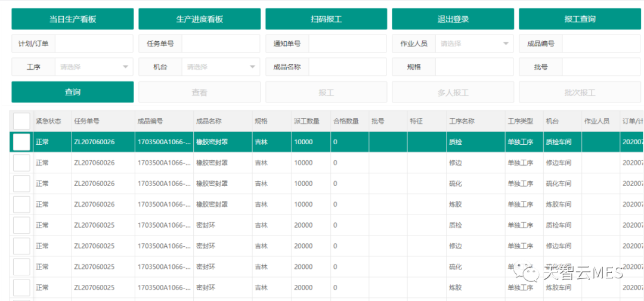The width and height of the screenshot is (644, 301).
Task: Focus the 批号 input field
Action: pyautogui.click(x=601, y=67)
